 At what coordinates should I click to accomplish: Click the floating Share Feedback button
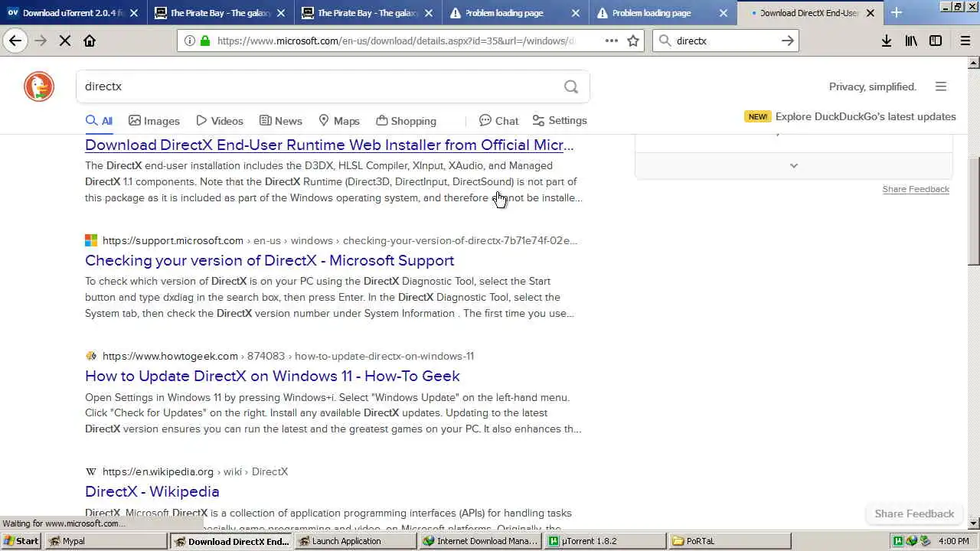(x=914, y=514)
